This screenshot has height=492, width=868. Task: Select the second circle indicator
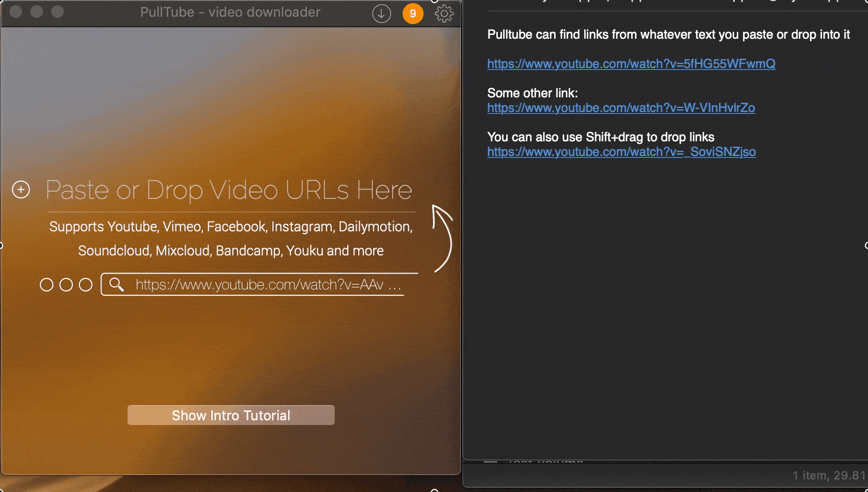(x=66, y=285)
